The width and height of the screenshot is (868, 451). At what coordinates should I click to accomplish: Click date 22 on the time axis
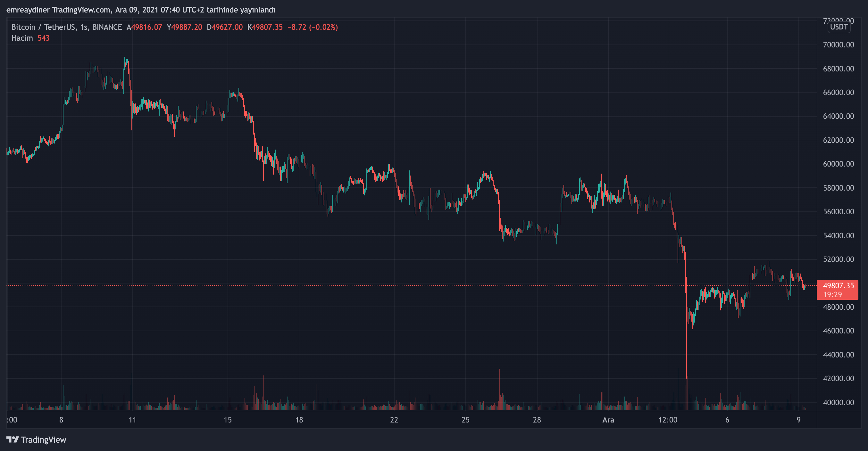coord(394,420)
